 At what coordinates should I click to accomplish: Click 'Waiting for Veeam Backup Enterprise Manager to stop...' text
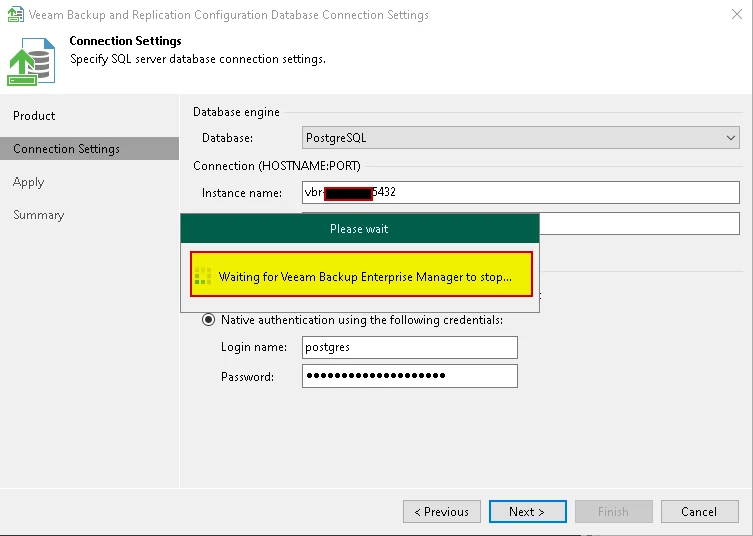[365, 277]
